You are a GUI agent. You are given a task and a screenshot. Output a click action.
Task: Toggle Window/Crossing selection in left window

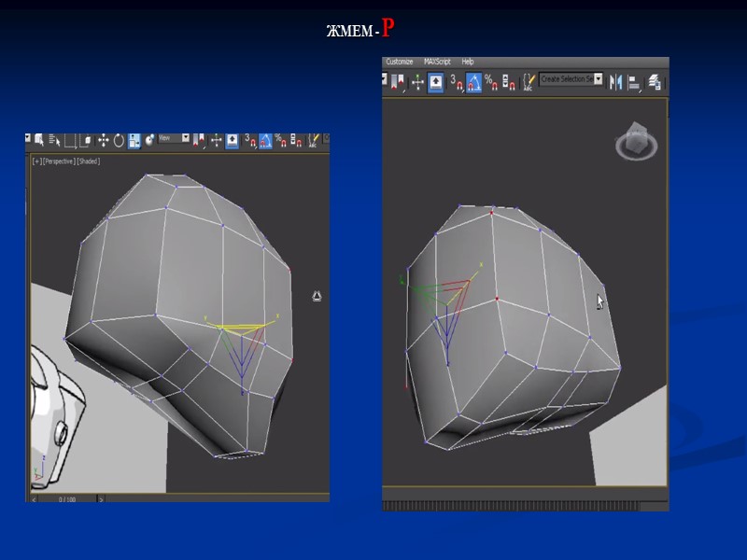tap(85, 140)
